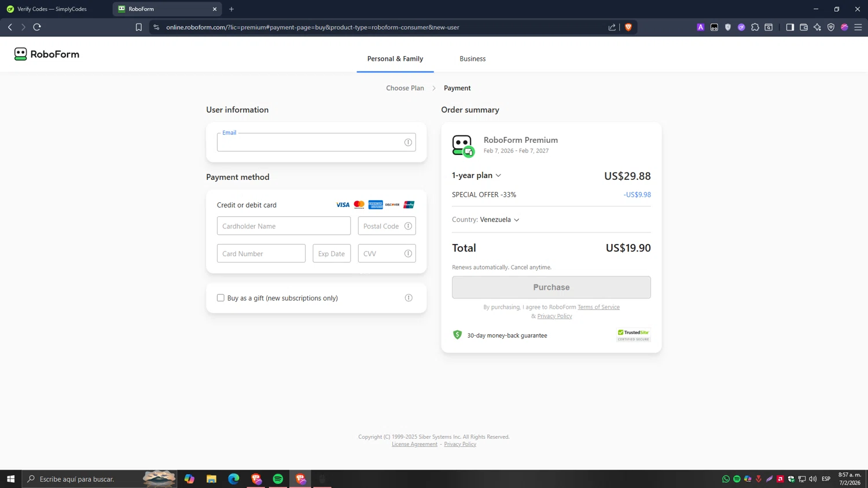
Task: Click the Cardholder Name field
Action: tap(284, 226)
